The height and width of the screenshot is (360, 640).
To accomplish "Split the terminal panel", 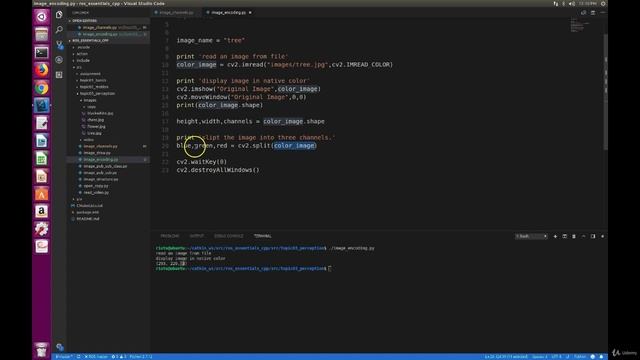I will 564,236.
